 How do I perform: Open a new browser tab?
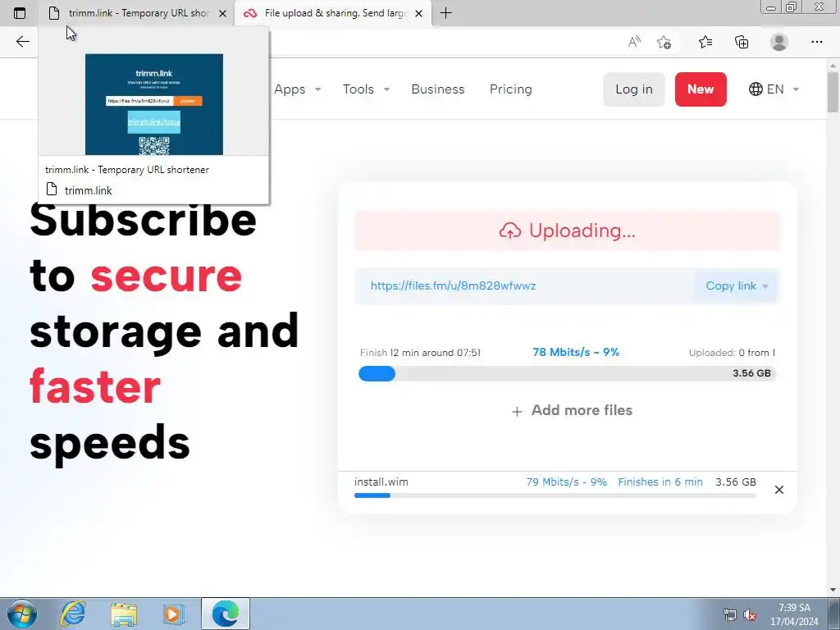[445, 13]
